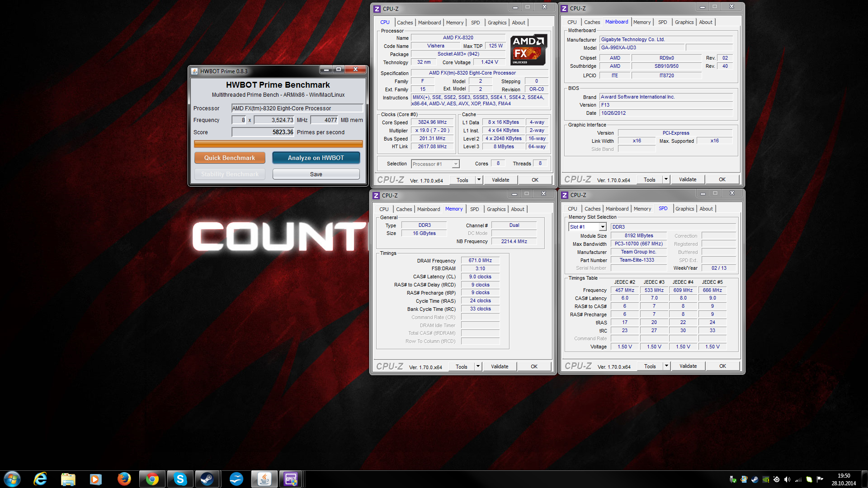This screenshot has height=488, width=868.
Task: Click CPU-Z title icon of Memory-tab window
Action: click(x=376, y=195)
